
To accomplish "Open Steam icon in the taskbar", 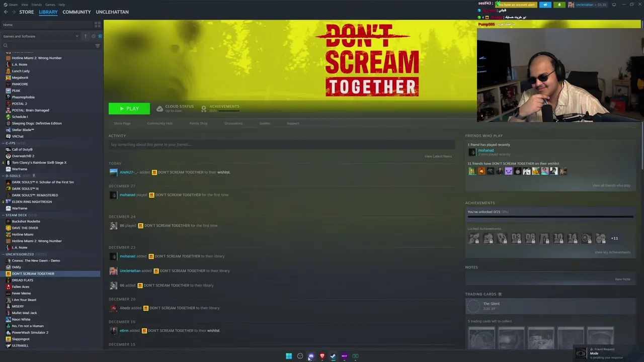I will point(333,356).
